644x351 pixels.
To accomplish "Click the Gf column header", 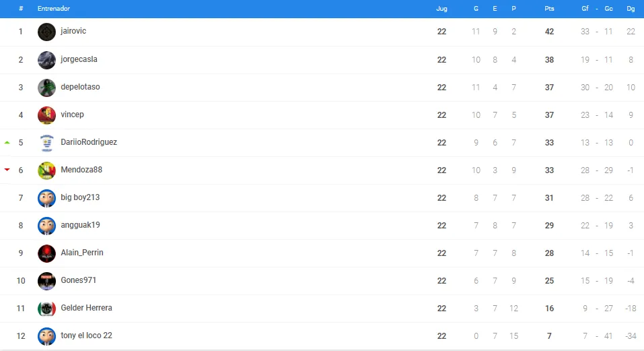I will point(585,9).
